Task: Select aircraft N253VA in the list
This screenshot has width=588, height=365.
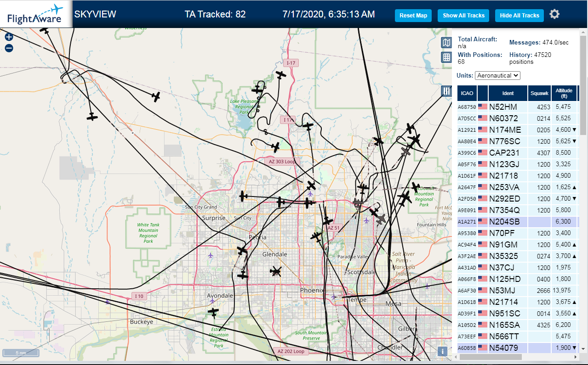Action: pos(517,187)
